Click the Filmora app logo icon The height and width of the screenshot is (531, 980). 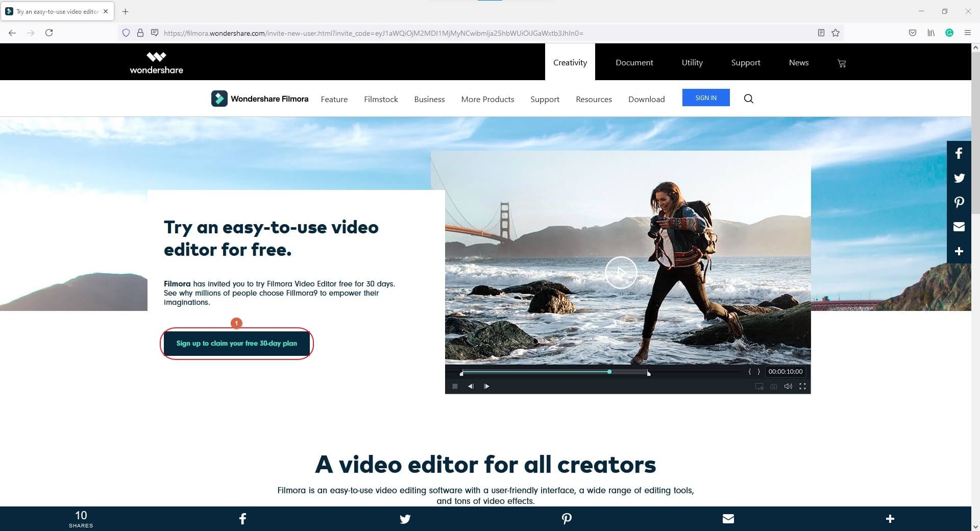219,99
